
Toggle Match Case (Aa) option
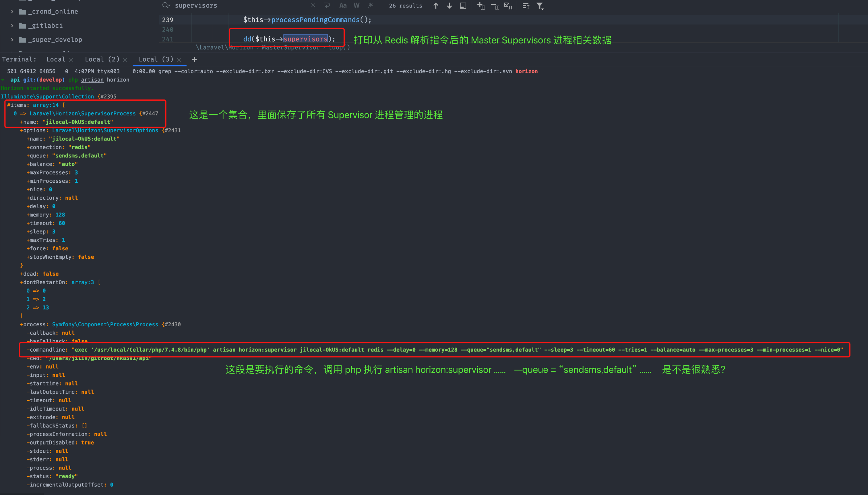tap(343, 5)
